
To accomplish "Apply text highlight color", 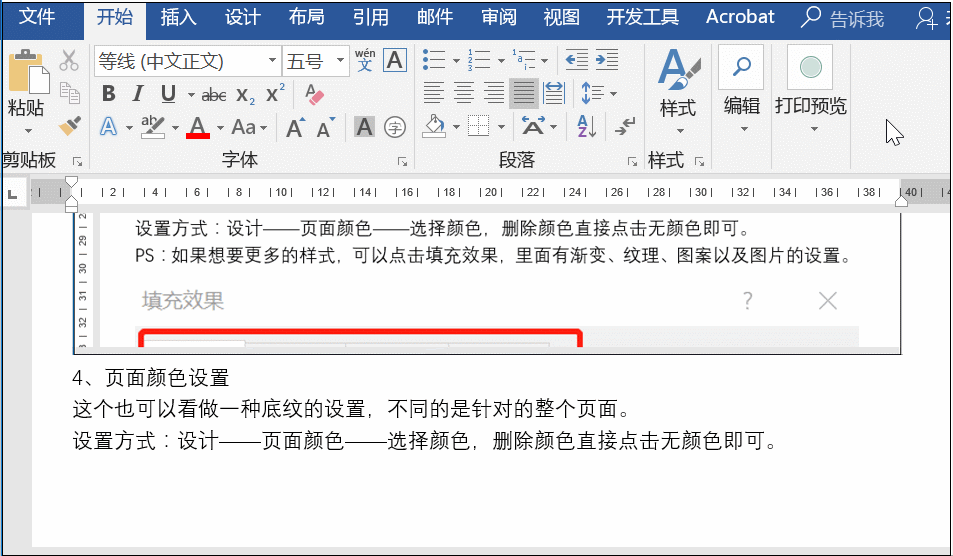I will (x=152, y=127).
